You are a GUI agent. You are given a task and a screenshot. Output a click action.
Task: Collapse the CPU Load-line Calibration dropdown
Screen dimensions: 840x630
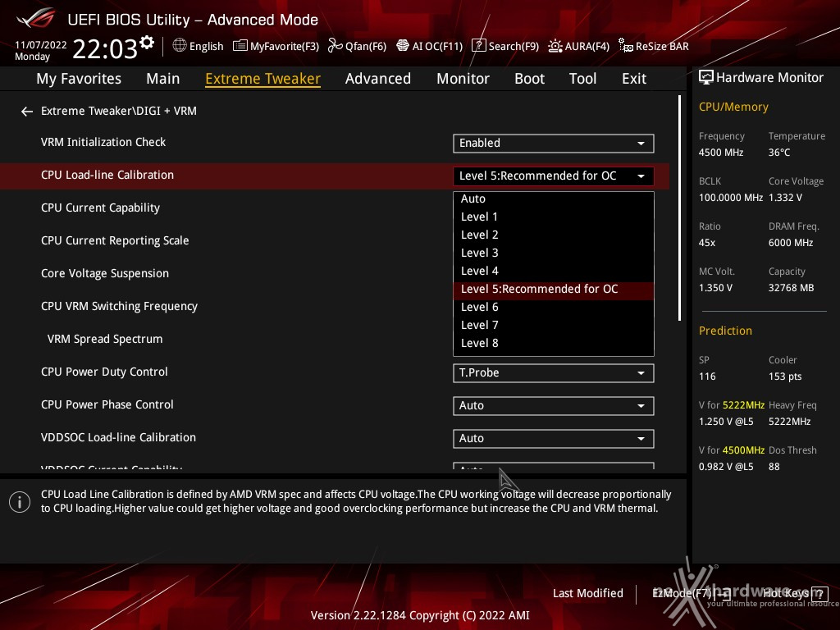pos(554,176)
